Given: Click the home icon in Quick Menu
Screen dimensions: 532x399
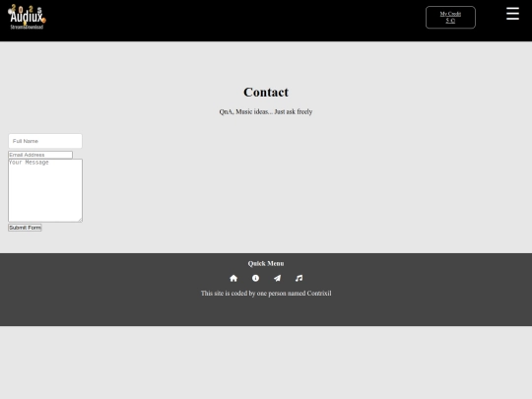Looking at the screenshot, I should tap(233, 278).
